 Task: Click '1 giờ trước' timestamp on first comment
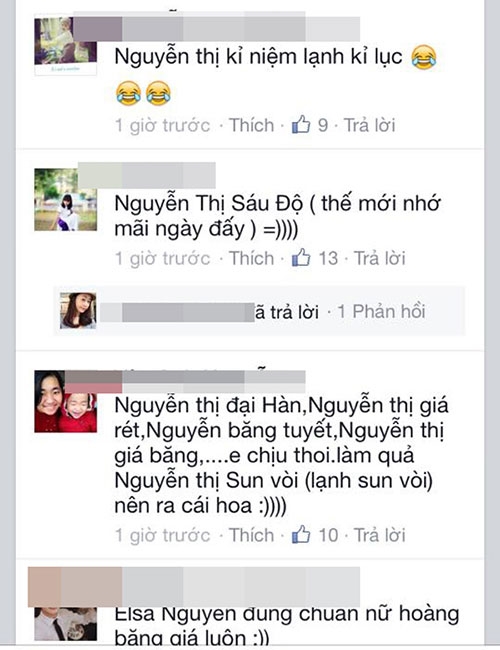tap(163, 126)
